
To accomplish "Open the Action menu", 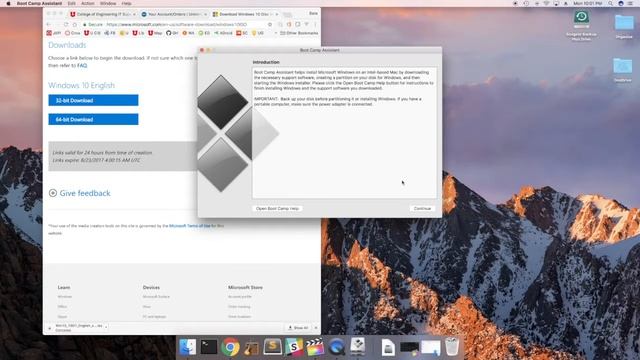I will (x=87, y=3).
